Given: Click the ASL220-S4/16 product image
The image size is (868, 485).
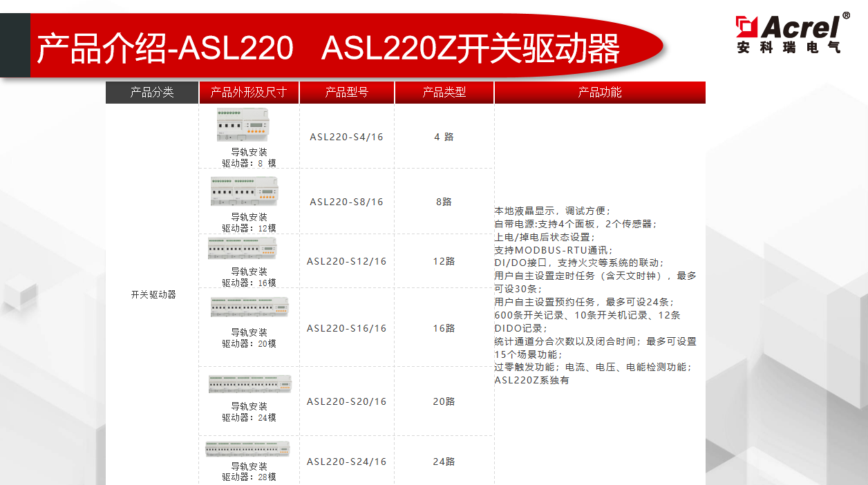Looking at the screenshot, I should [x=243, y=125].
